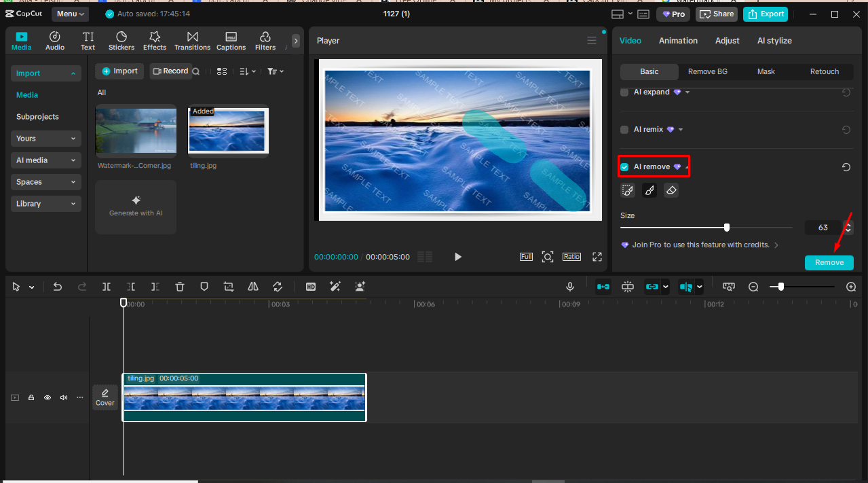The width and height of the screenshot is (868, 483).
Task: Disable the AI remove checkbox
Action: point(624,166)
